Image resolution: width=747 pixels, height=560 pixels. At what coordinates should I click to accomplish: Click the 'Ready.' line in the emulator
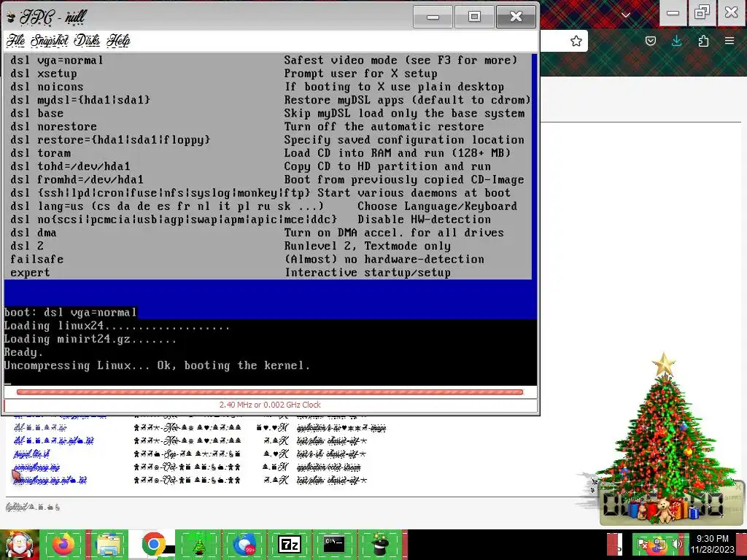[x=23, y=352]
